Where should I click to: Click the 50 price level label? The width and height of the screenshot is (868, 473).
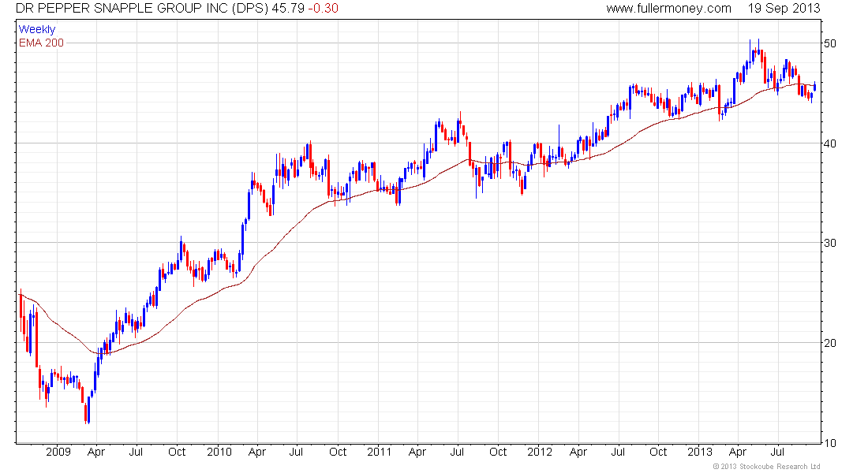click(x=829, y=43)
